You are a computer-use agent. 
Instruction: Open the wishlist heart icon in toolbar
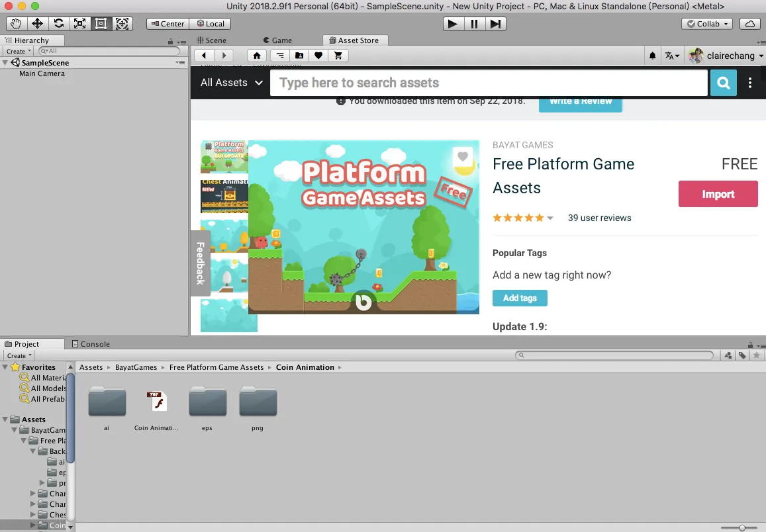[x=318, y=56]
